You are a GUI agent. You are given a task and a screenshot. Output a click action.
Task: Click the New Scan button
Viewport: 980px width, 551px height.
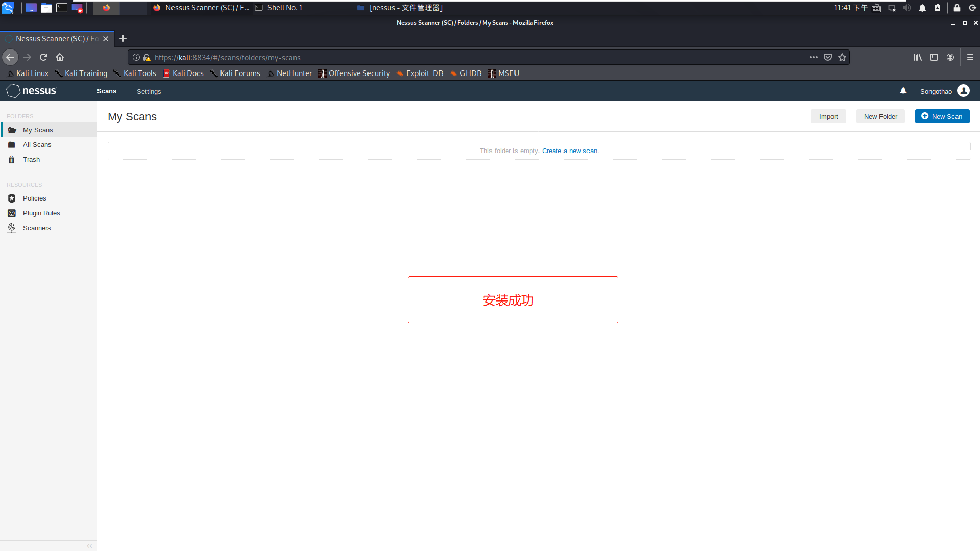click(942, 116)
